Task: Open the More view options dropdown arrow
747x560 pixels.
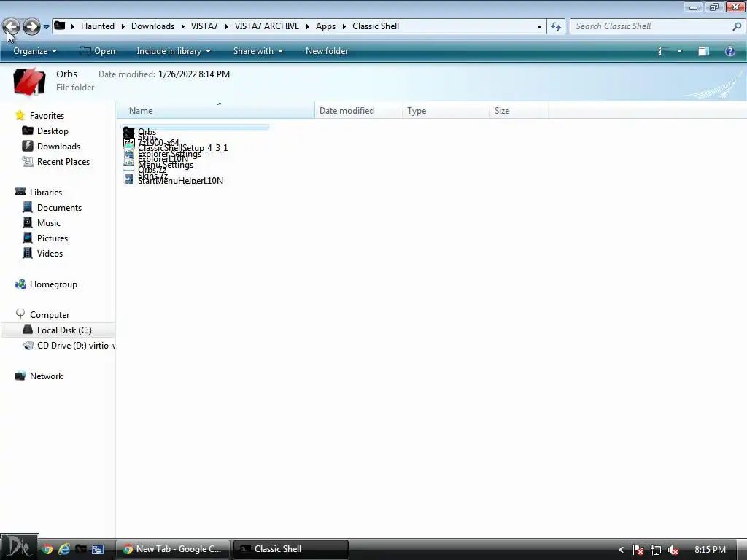Action: (x=679, y=51)
